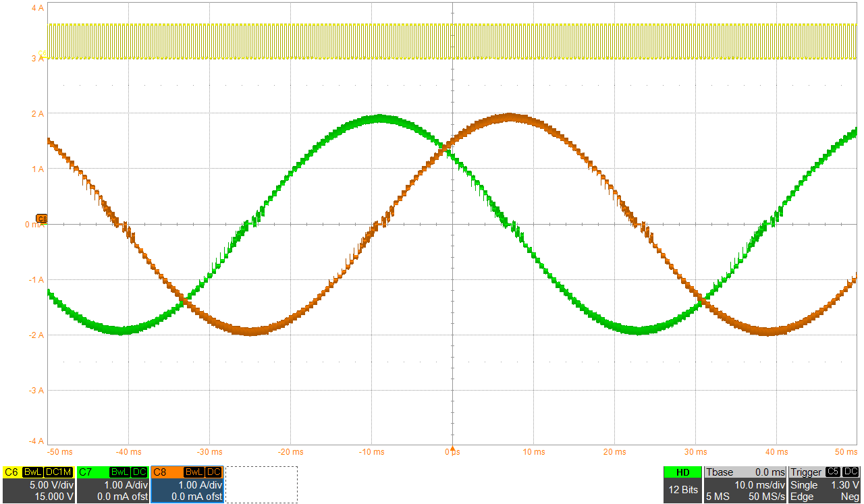Viewport: 864px width, 504px height.
Task: Click the DC coupling badge on C7
Action: point(139,472)
